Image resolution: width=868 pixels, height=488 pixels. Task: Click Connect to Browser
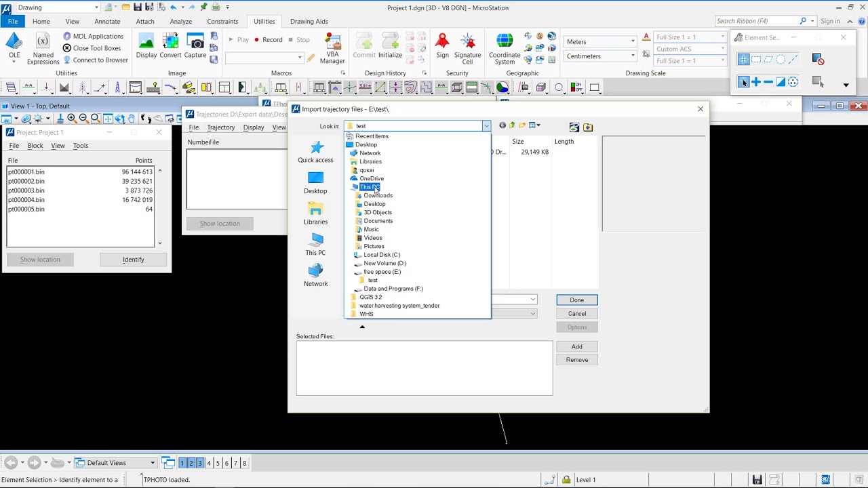[x=95, y=60]
